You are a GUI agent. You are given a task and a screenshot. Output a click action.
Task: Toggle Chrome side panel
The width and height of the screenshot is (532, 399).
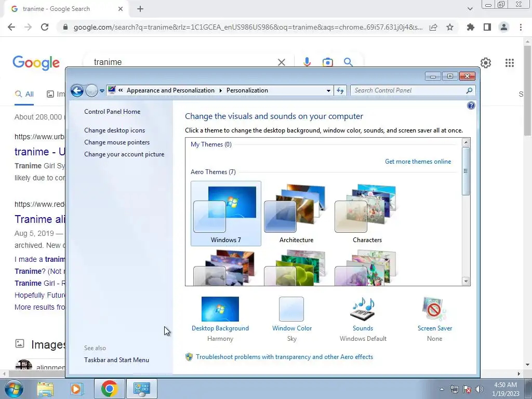tap(487, 27)
